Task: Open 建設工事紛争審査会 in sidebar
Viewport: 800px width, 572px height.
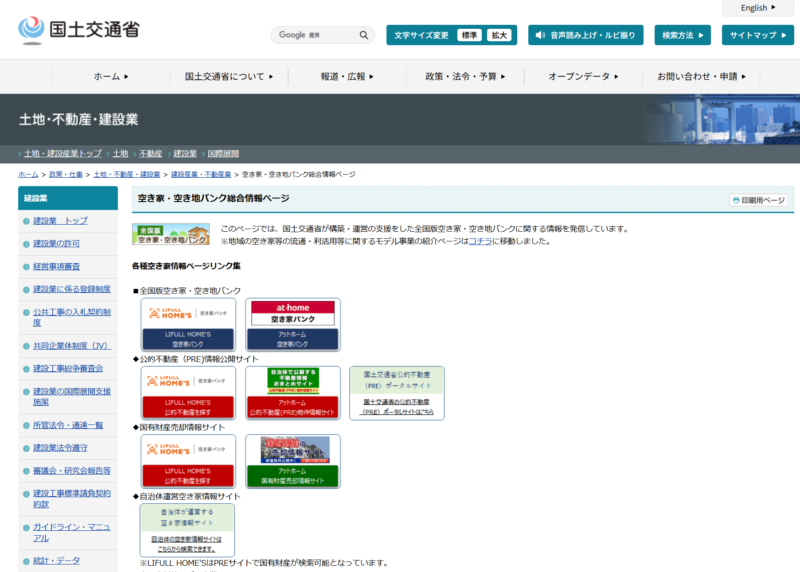Action: (x=68, y=368)
